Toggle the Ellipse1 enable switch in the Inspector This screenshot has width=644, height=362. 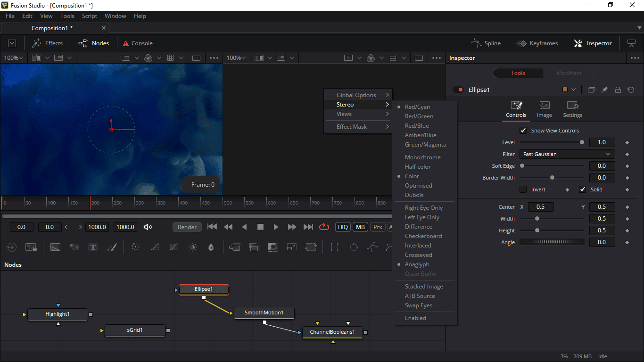pyautogui.click(x=458, y=90)
